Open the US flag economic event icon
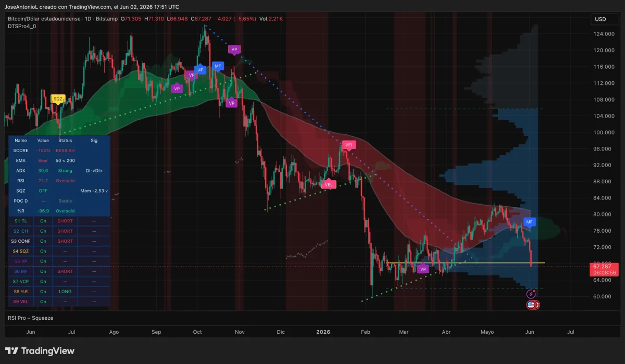 point(531,305)
